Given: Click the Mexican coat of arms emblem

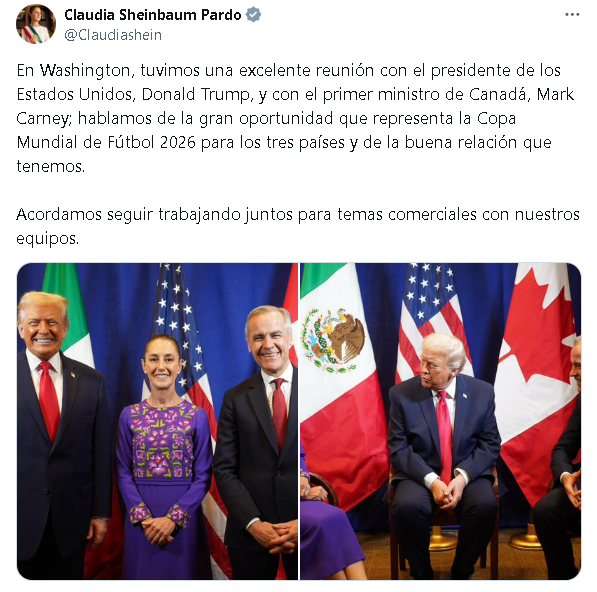Looking at the screenshot, I should tap(333, 340).
